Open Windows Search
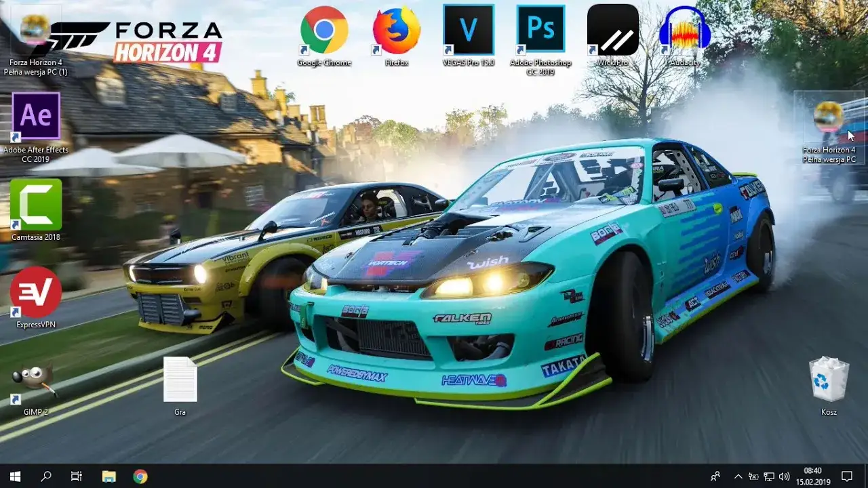Viewport: 868px width, 488px height. (45, 475)
